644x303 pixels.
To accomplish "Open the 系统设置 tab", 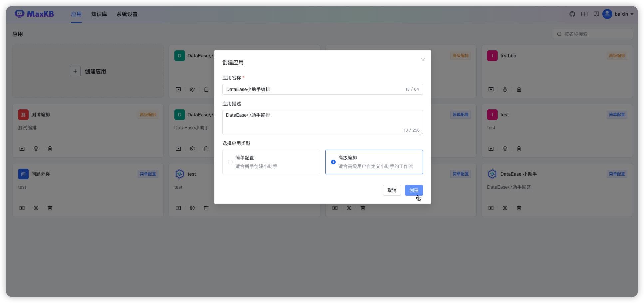I will pyautogui.click(x=127, y=14).
